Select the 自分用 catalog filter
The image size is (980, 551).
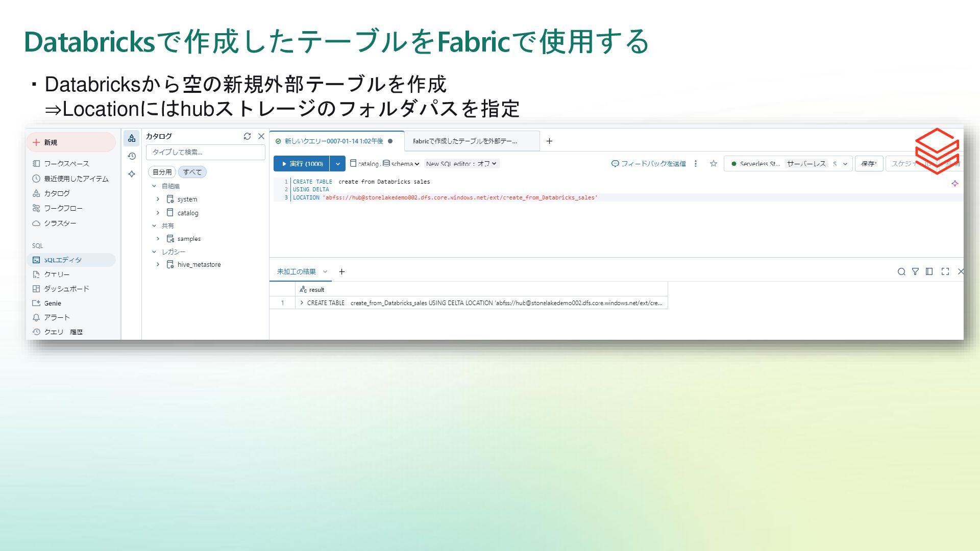tap(162, 172)
